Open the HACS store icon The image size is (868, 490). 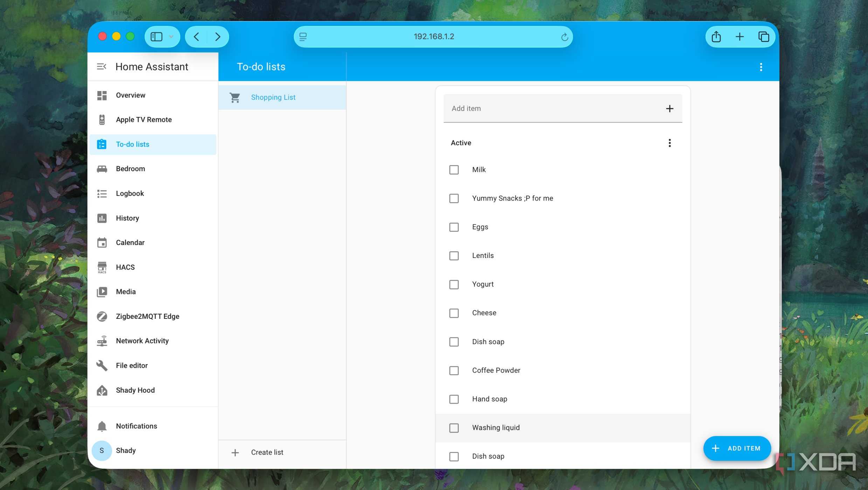pos(102,267)
